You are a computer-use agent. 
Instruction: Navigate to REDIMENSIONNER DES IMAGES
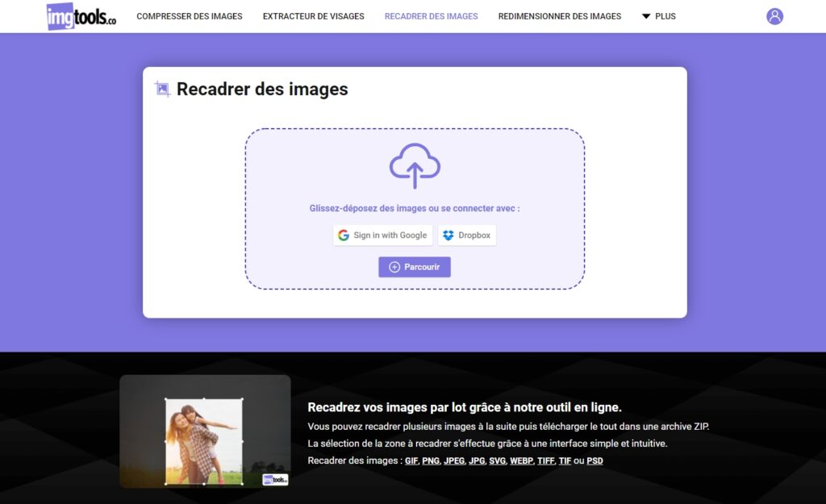pyautogui.click(x=560, y=15)
